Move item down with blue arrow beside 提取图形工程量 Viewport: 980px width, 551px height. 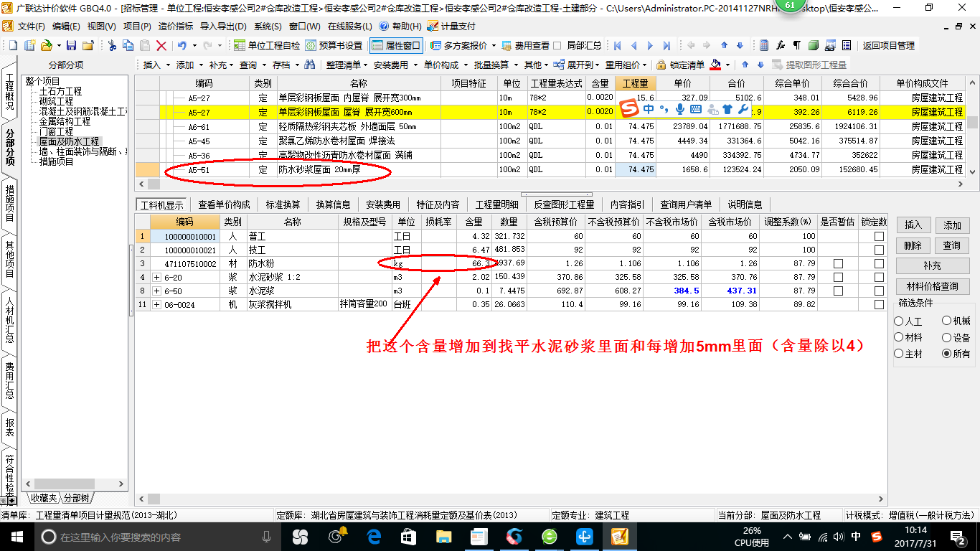pos(760,65)
